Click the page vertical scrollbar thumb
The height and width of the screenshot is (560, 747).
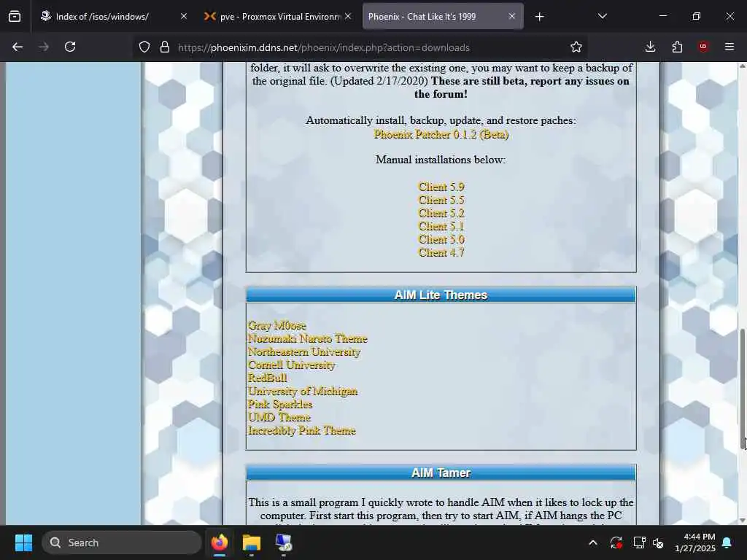click(742, 388)
